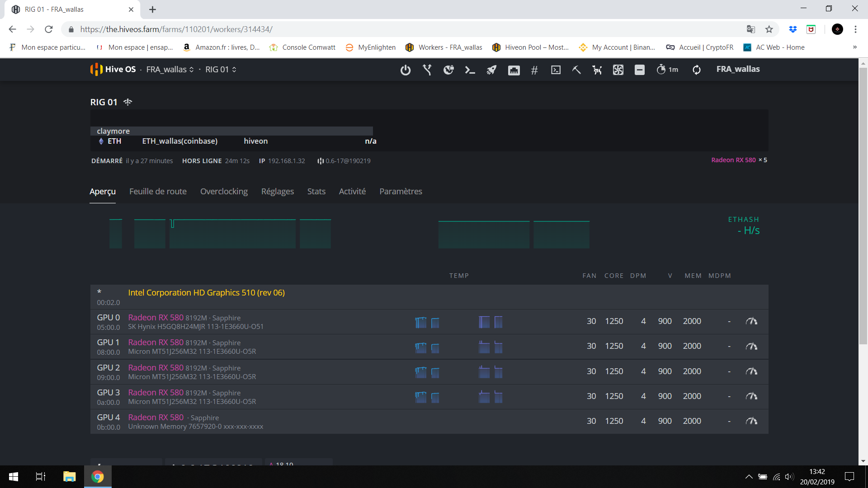Click the GPU 0 Radeon RX 580 name
Screen dimensions: 868x488
pyautogui.click(x=156, y=318)
